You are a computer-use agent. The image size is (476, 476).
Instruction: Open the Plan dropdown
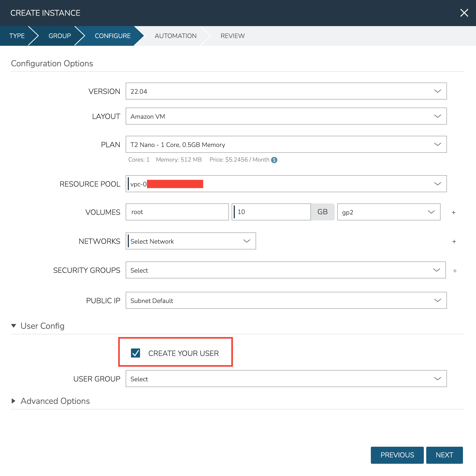tap(286, 145)
